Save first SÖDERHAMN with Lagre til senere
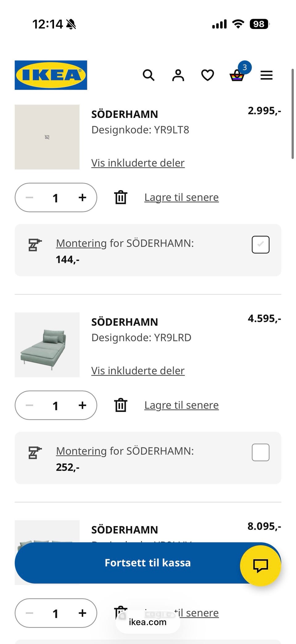 (x=181, y=197)
